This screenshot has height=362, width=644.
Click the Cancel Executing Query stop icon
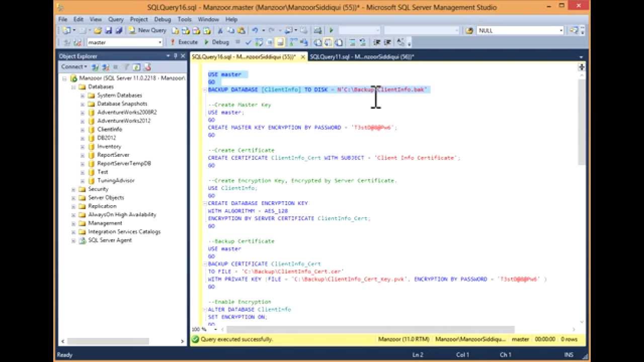[237, 42]
